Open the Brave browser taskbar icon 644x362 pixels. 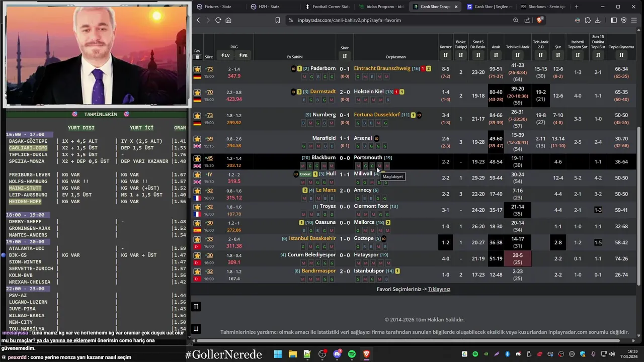366,354
